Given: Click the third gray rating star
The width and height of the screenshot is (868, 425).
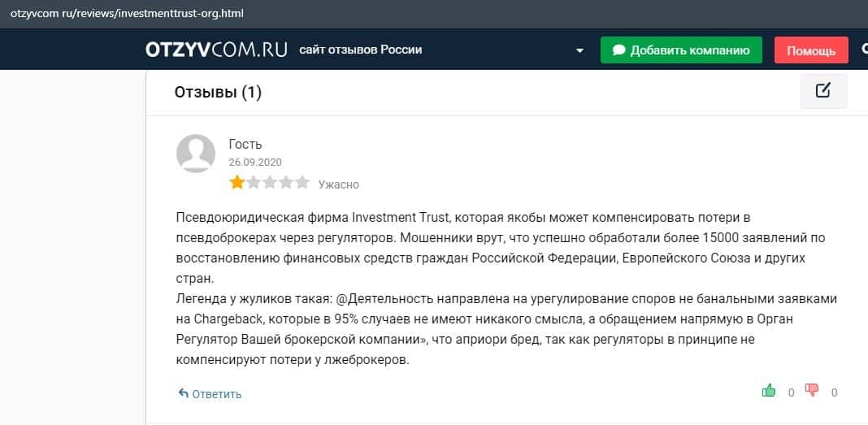Looking at the screenshot, I should (270, 183).
